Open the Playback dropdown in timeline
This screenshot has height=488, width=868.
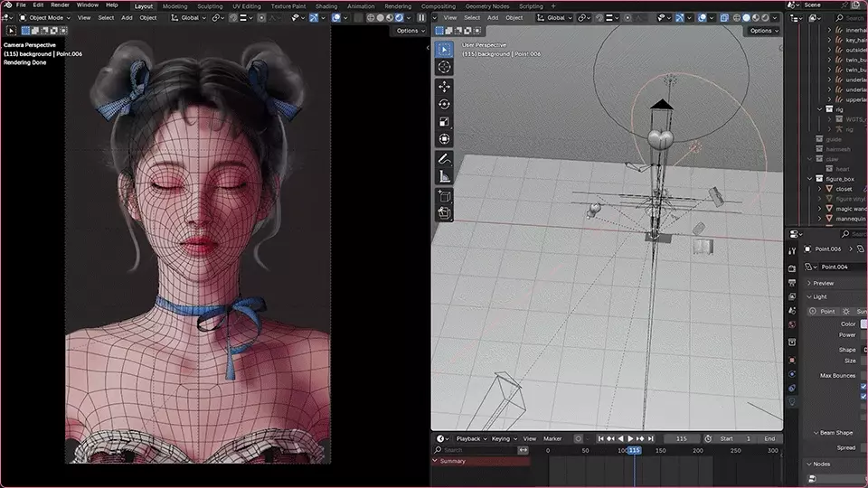point(472,439)
